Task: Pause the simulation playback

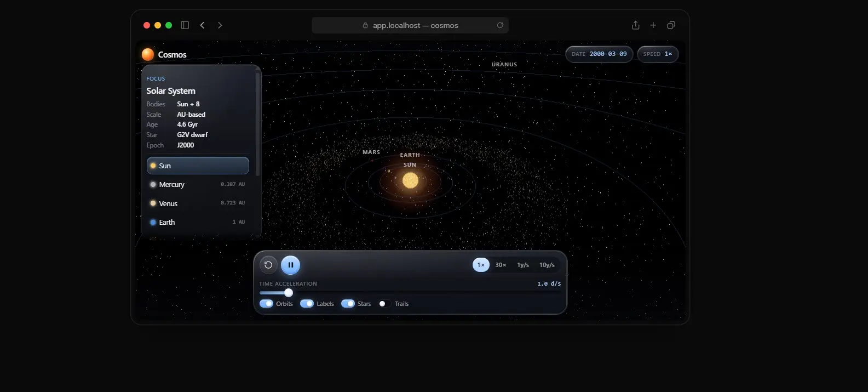Action: tap(290, 265)
